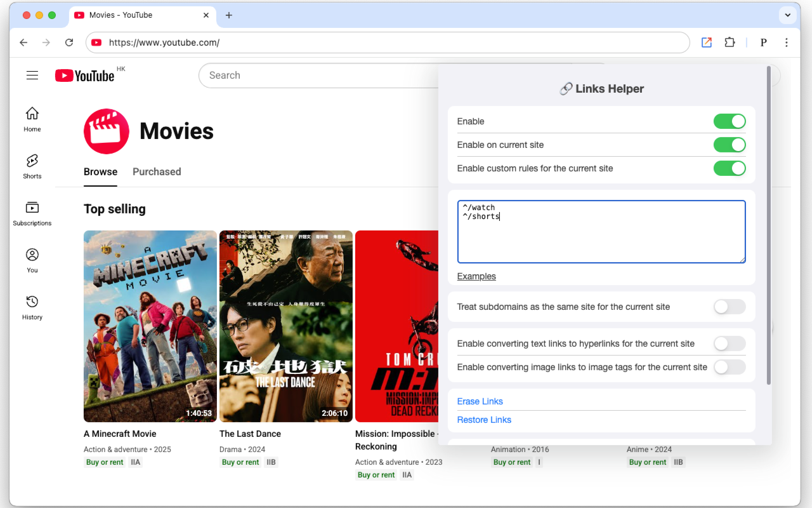
Task: Click the 1:40:53 duration badge
Action: tap(199, 413)
